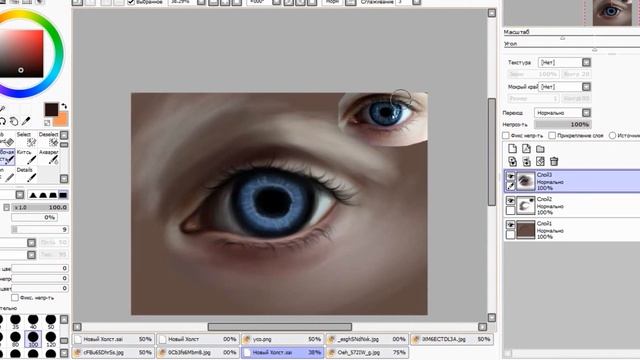Switch to the yco.png document tab

coord(282,339)
